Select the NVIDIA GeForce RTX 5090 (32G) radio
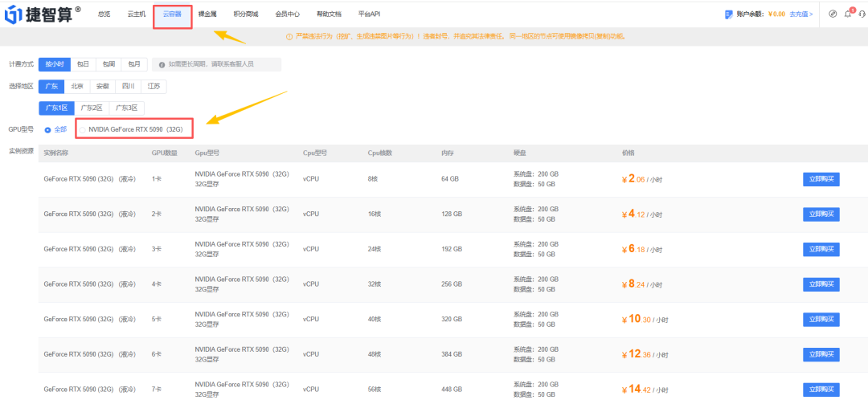The width and height of the screenshot is (868, 404). coord(83,130)
